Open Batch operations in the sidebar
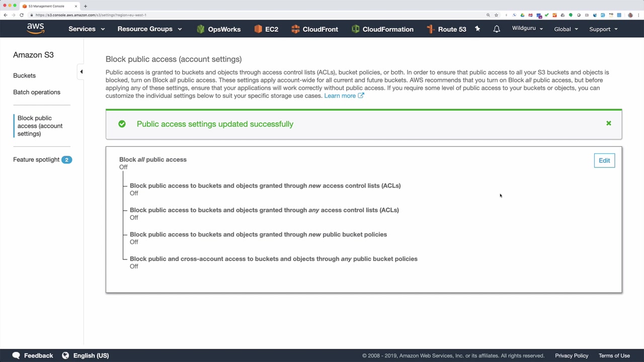 pos(37,92)
